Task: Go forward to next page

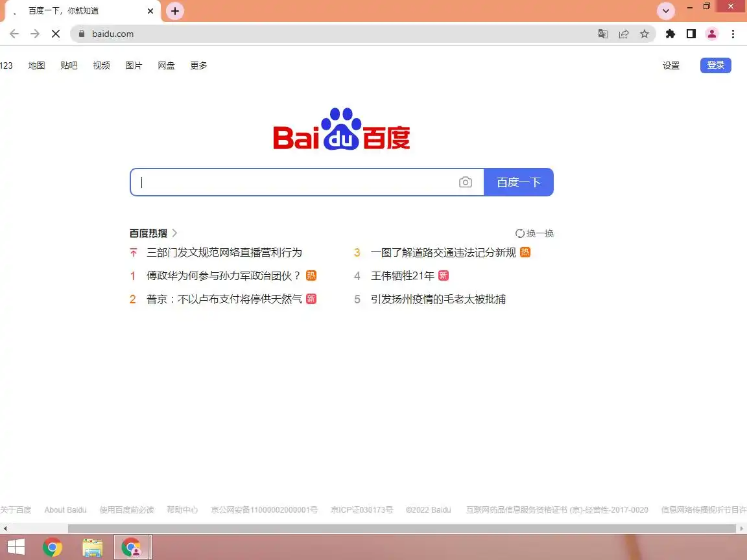Action: 35,34
